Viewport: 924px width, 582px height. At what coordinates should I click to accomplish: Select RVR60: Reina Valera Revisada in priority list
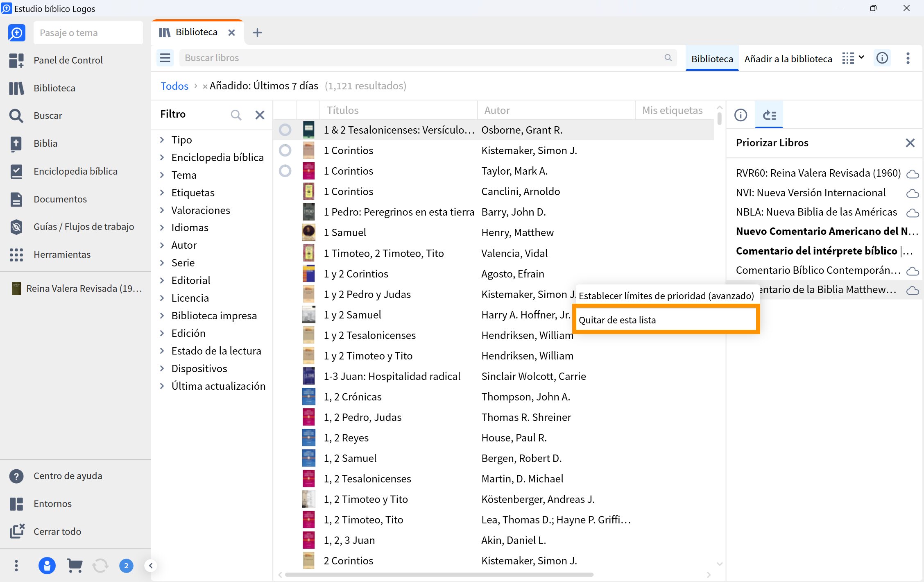[818, 173]
